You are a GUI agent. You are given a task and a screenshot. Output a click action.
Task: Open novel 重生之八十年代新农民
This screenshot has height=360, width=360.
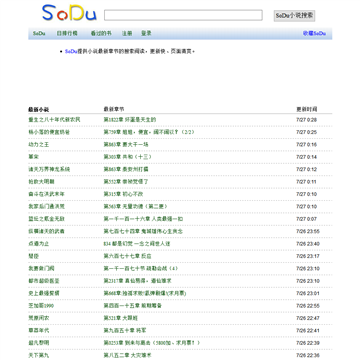pyautogui.click(x=54, y=119)
